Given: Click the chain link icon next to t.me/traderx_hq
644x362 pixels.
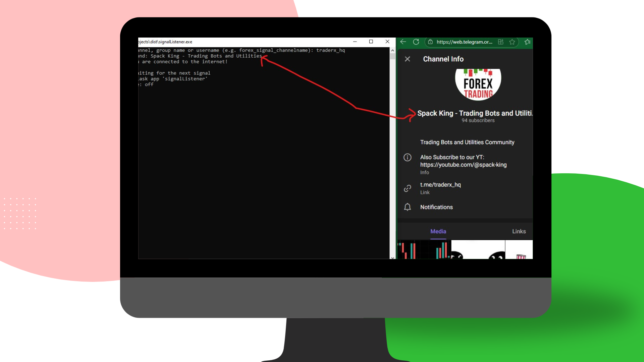Looking at the screenshot, I should [x=408, y=188].
